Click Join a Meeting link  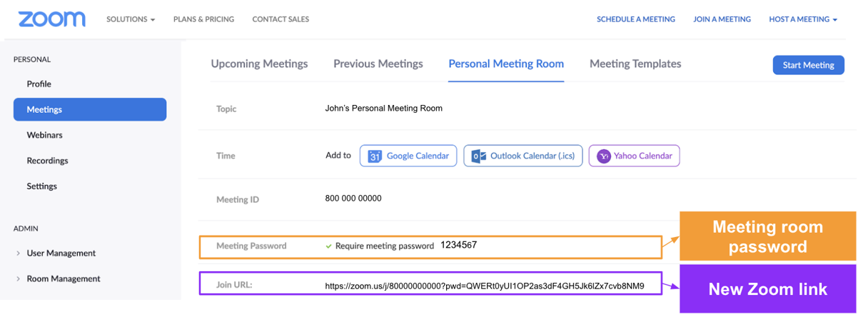coord(722,19)
